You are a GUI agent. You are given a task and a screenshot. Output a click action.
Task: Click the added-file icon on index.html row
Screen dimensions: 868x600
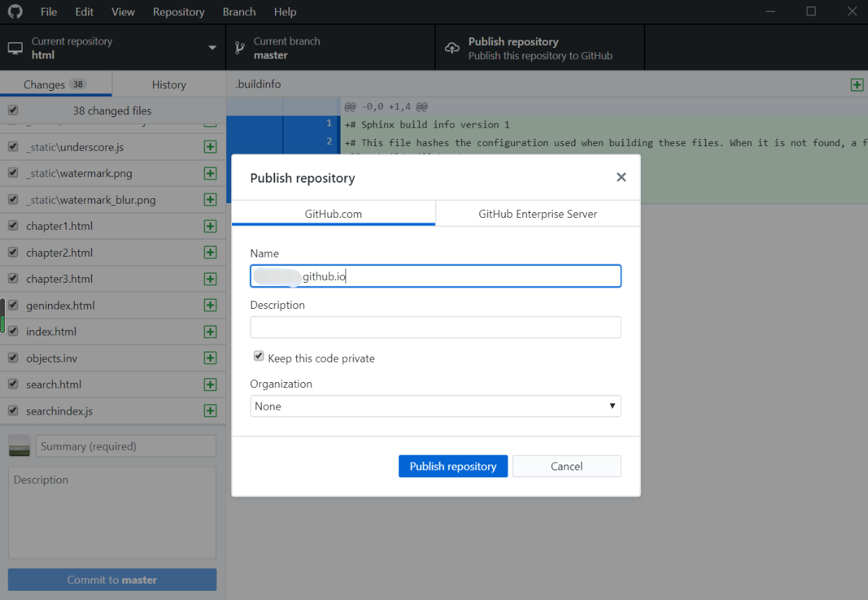[210, 331]
